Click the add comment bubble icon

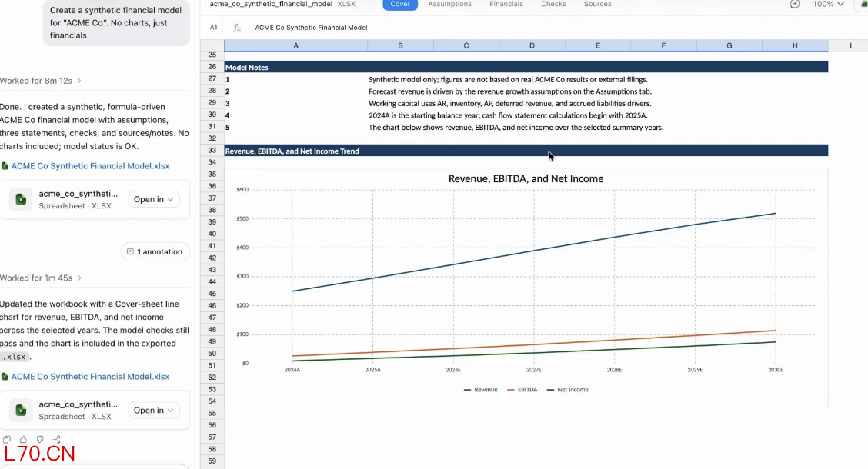pos(795,4)
